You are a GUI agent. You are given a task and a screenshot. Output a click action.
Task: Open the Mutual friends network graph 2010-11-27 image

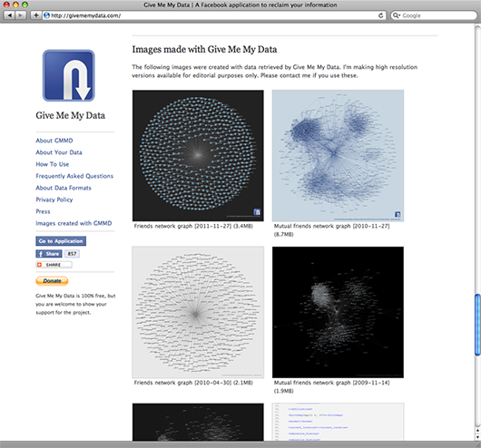pos(338,155)
